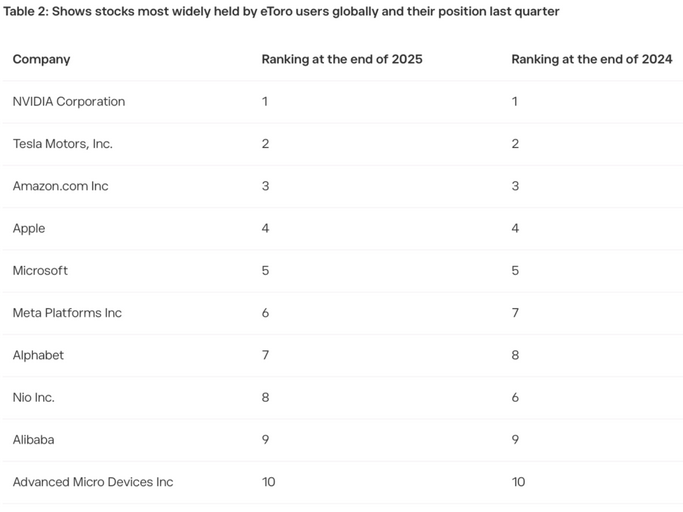This screenshot has height=512, width=683.
Task: Click Alibaba's 2024 ranking value
Action: click(516, 440)
